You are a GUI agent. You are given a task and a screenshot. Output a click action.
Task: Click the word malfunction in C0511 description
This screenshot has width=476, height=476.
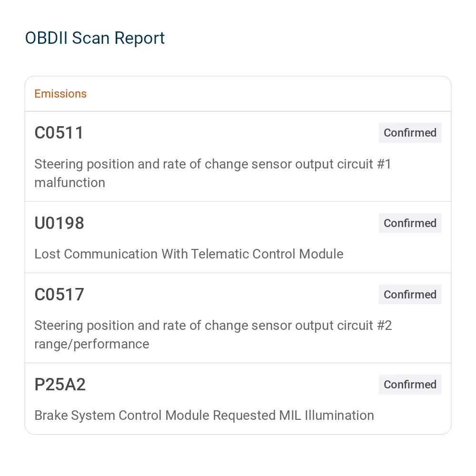coord(70,183)
